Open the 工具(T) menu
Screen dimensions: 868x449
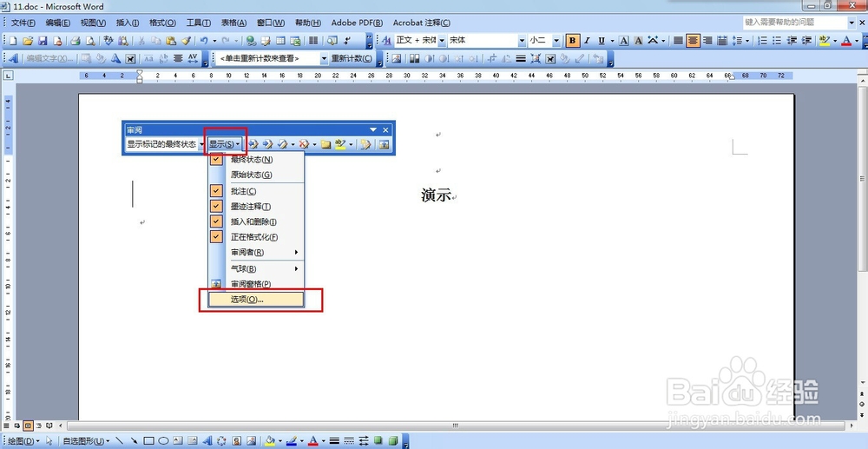198,23
